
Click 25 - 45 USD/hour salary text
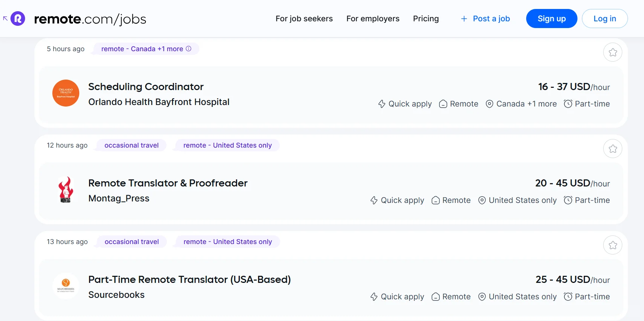[573, 280]
